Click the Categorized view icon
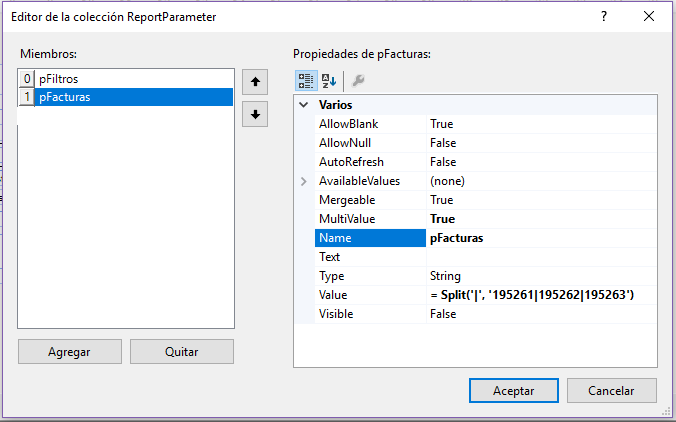This screenshot has height=422, width=676. [x=306, y=81]
